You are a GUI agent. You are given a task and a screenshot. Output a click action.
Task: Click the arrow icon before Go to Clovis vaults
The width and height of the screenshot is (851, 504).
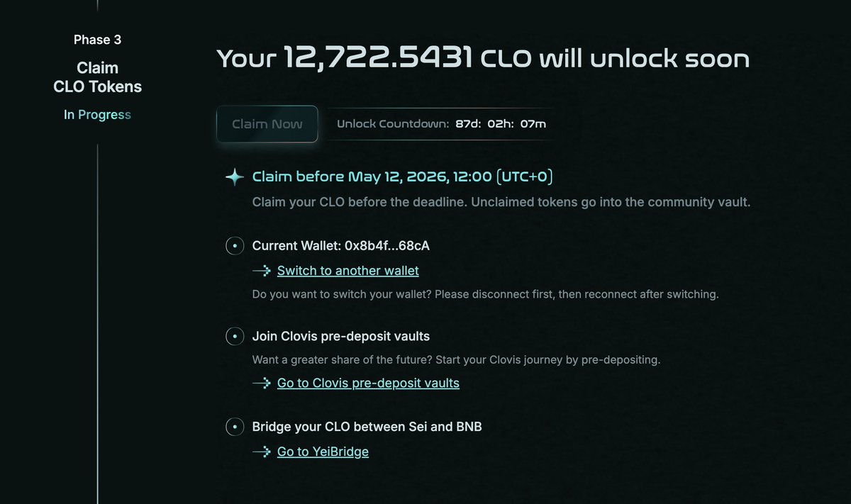(262, 383)
